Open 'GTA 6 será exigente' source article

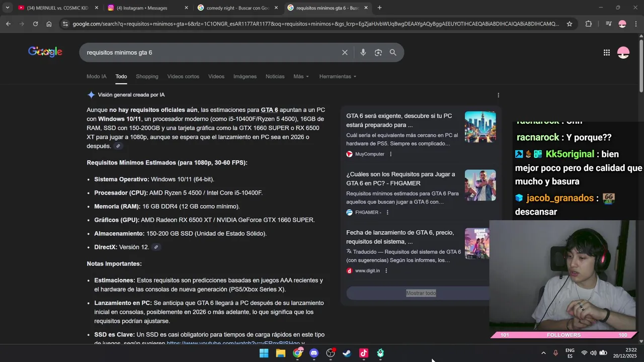coord(399,120)
